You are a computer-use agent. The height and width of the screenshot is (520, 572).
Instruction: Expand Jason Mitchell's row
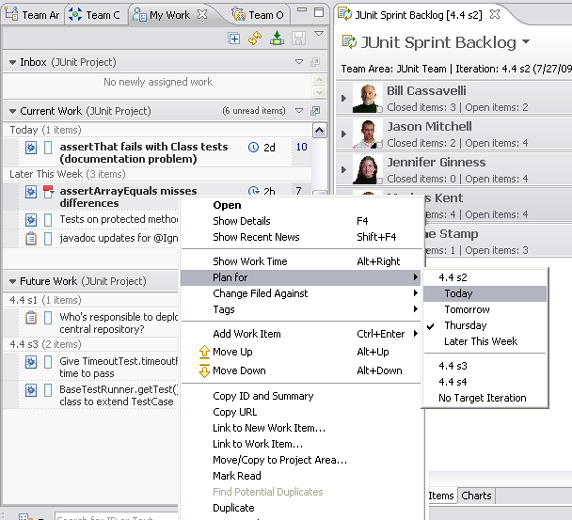[343, 134]
